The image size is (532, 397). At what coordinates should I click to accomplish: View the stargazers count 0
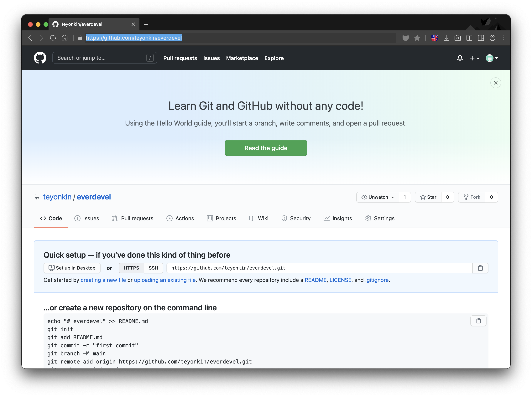447,197
